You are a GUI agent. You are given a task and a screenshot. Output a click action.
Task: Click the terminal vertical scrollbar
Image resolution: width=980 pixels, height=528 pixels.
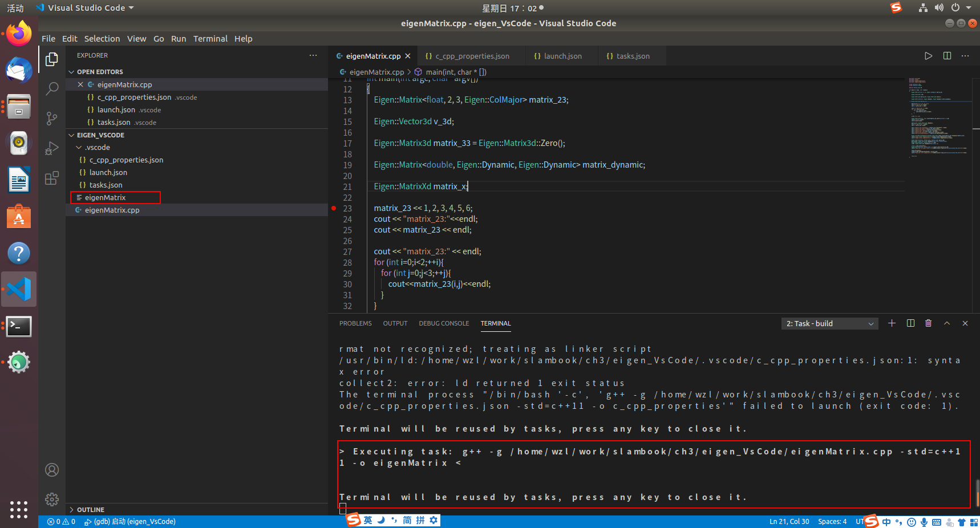click(x=977, y=494)
